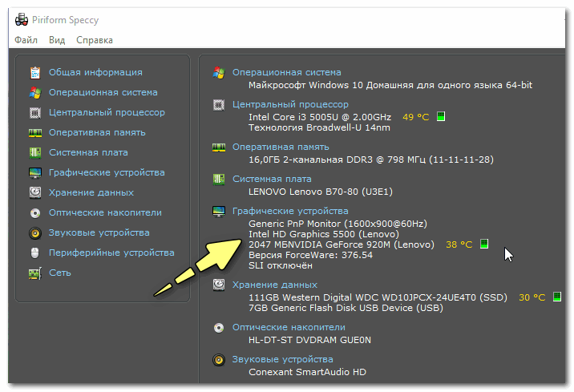574x392 pixels.
Task: Select the Intel Core i3 5005U text line
Action: click(x=320, y=117)
